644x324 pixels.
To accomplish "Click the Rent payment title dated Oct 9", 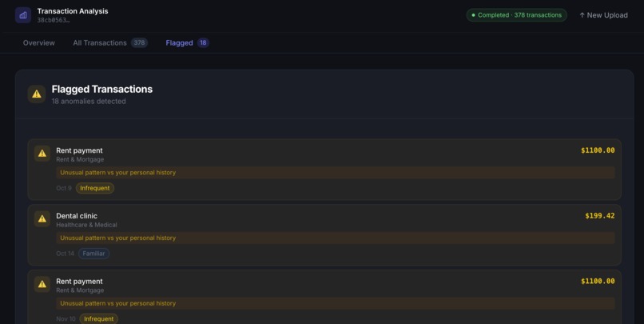I will [79, 150].
